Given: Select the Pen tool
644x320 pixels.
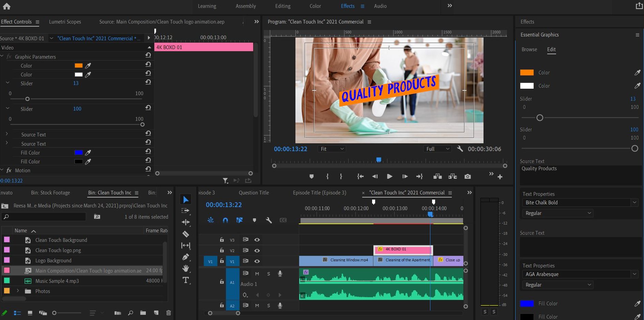Looking at the screenshot, I should point(186,257).
